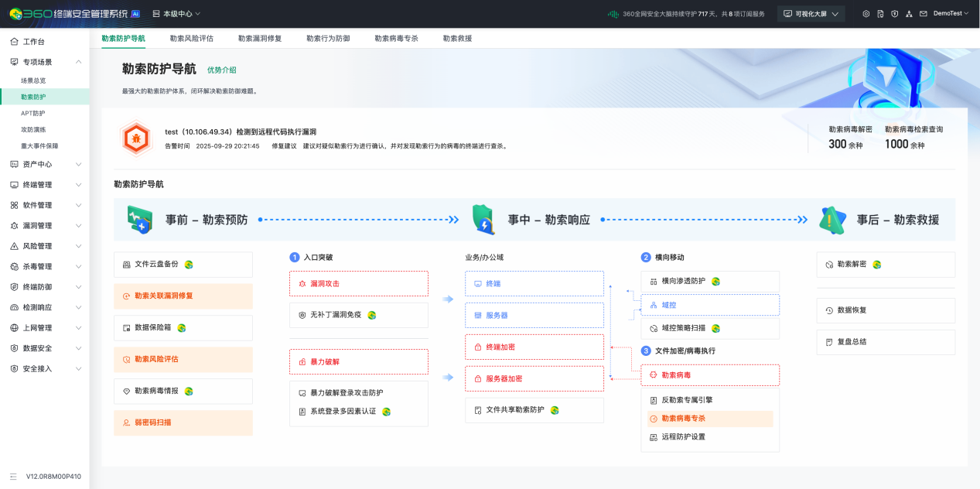Open 数据保险箱 from the prevention column

click(x=183, y=327)
